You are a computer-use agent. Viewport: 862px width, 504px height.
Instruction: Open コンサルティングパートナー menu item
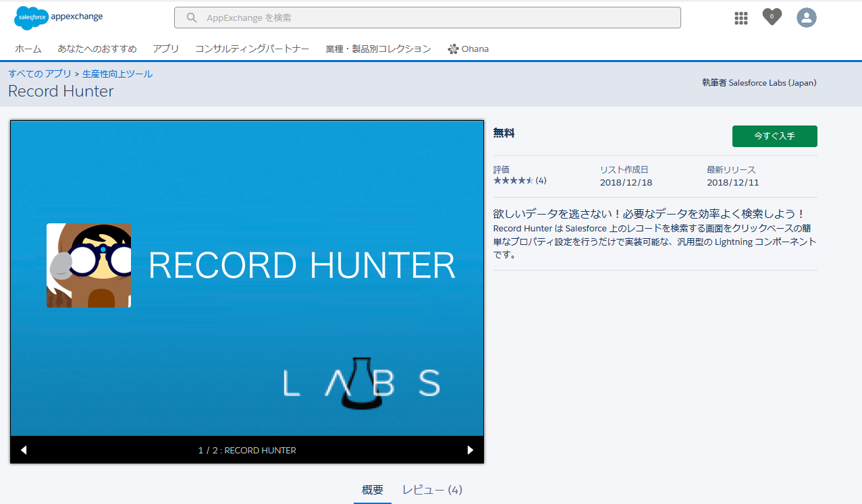coord(252,49)
